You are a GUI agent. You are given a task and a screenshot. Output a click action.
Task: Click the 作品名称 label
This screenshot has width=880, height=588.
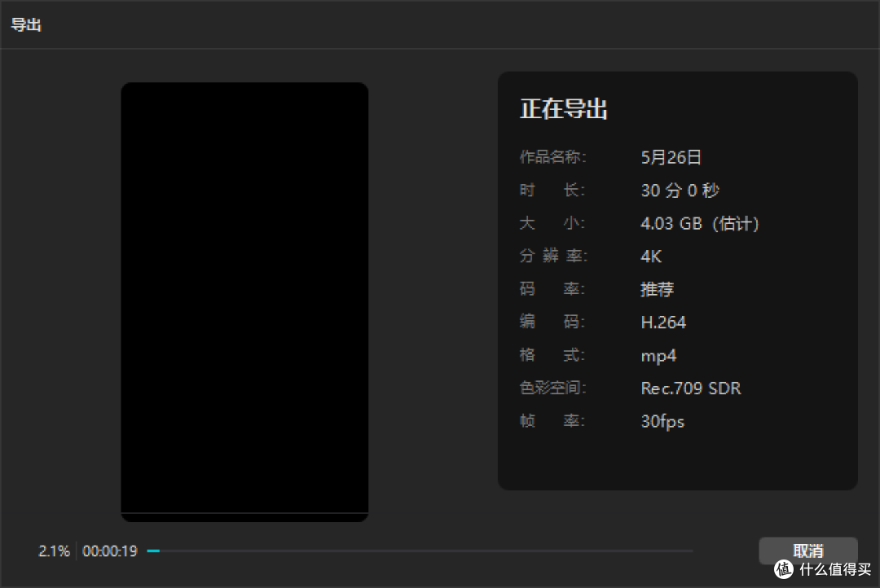click(552, 157)
